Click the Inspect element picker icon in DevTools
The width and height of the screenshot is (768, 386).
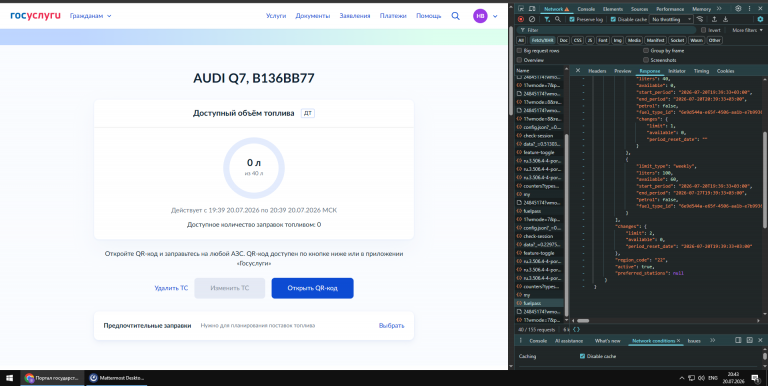click(520, 9)
